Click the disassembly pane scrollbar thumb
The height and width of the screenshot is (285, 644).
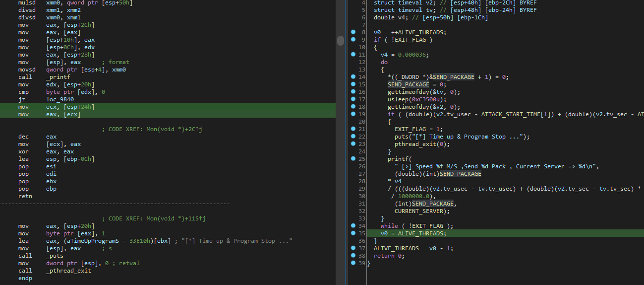(x=341, y=41)
